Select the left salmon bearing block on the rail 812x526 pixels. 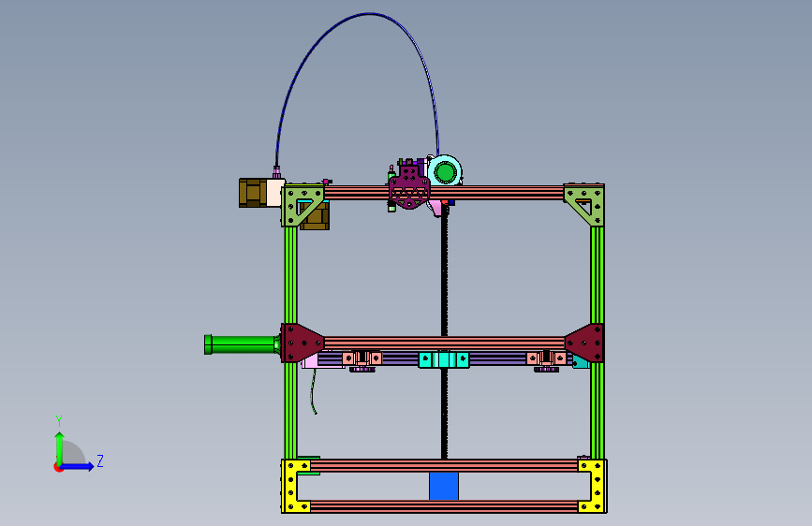362,358
